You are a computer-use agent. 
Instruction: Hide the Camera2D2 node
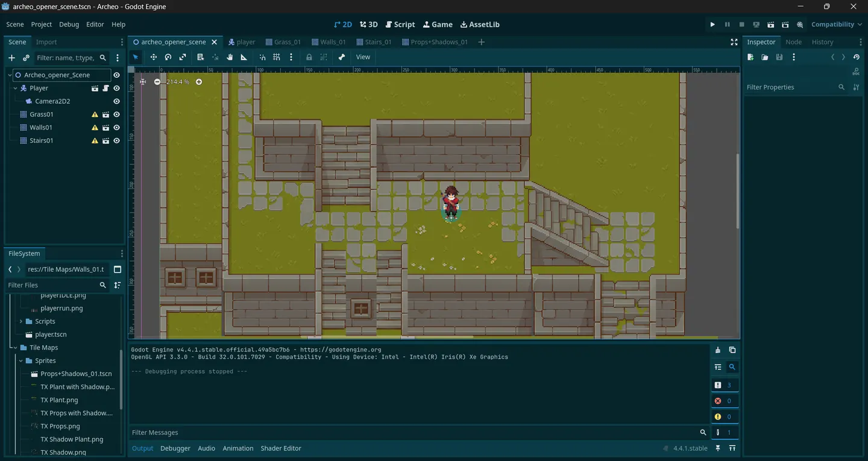click(x=116, y=101)
